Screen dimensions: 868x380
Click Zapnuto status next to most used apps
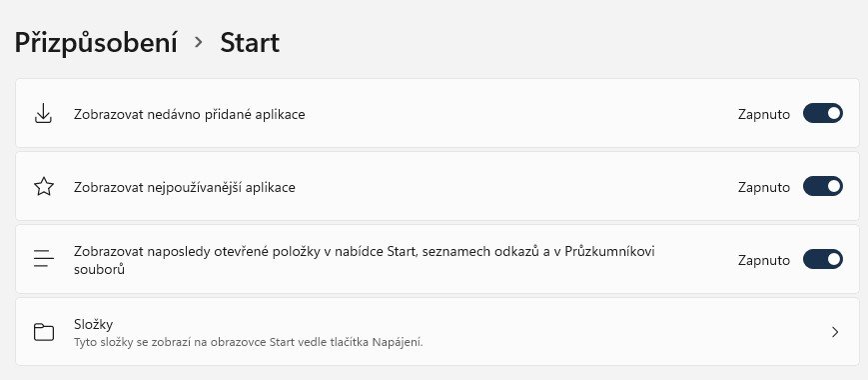coord(764,187)
